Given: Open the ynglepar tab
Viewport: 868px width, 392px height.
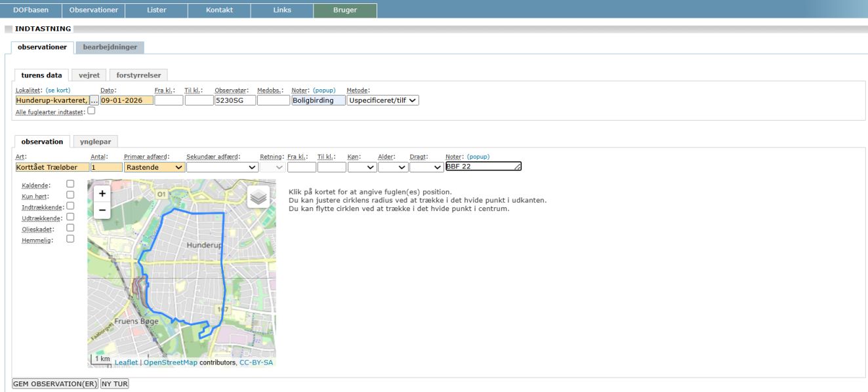Looking at the screenshot, I should 95,142.
